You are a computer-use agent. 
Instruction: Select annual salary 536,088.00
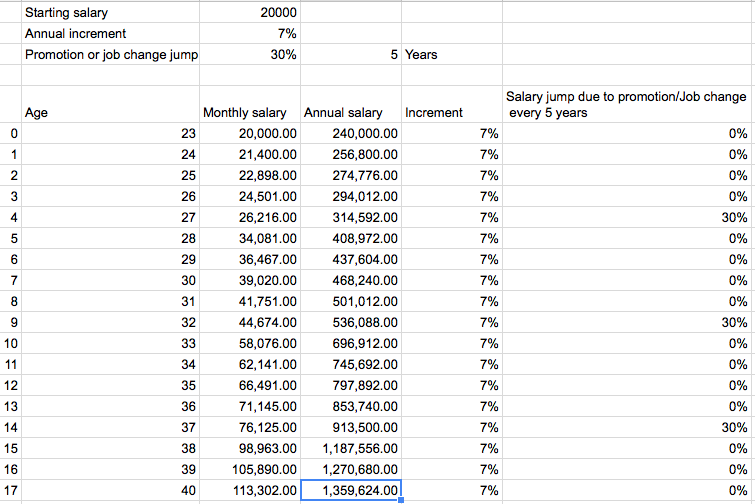[351, 322]
